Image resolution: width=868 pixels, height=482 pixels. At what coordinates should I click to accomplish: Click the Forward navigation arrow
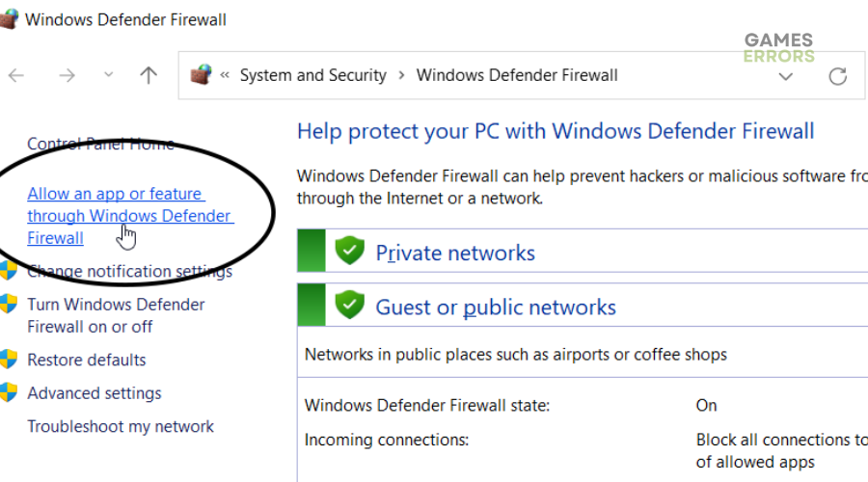pyautogui.click(x=67, y=75)
